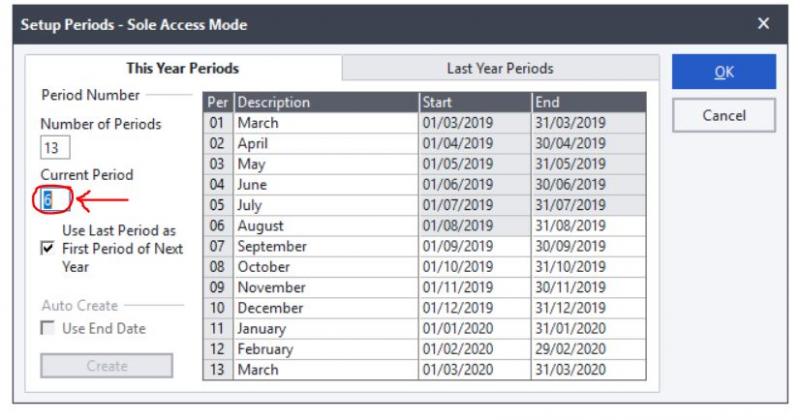Open the Last Year Periods tab

point(499,68)
